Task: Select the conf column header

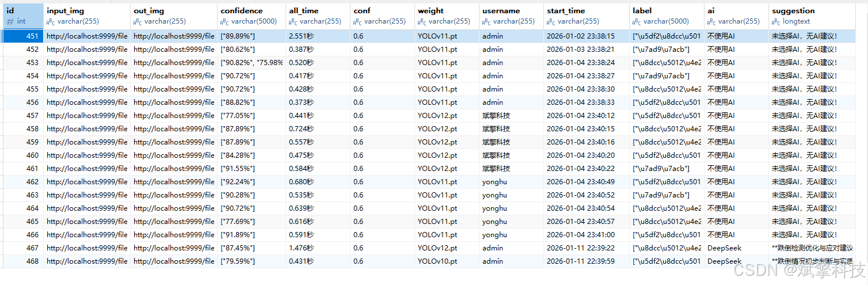Action: pyautogui.click(x=383, y=16)
